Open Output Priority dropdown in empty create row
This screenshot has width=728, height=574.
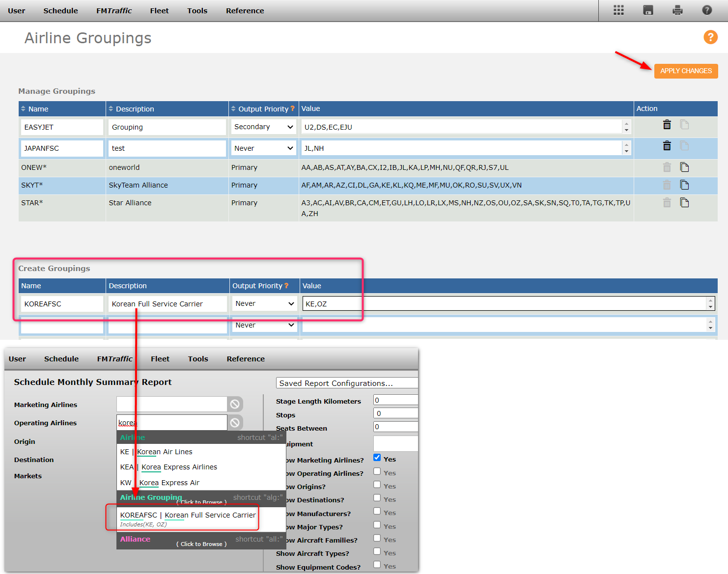265,325
